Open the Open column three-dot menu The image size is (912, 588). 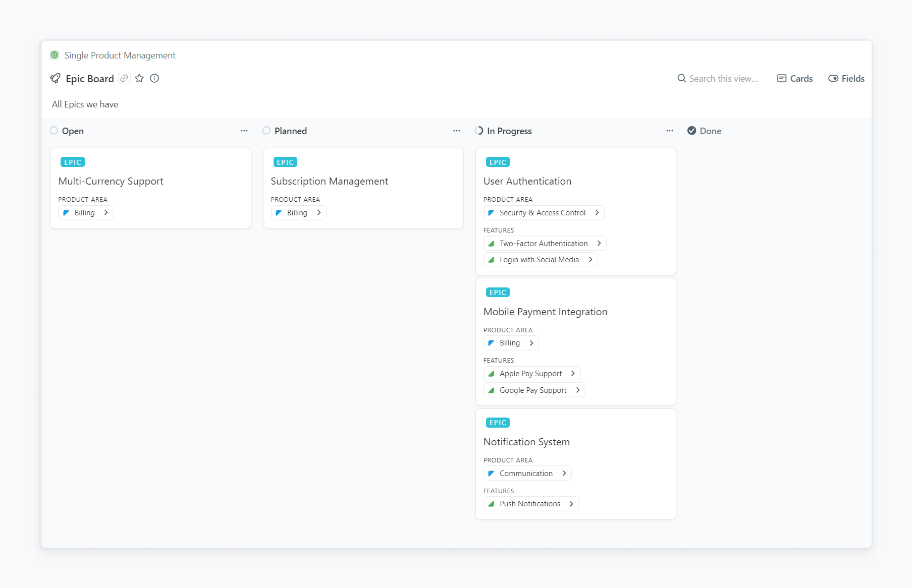pyautogui.click(x=244, y=131)
